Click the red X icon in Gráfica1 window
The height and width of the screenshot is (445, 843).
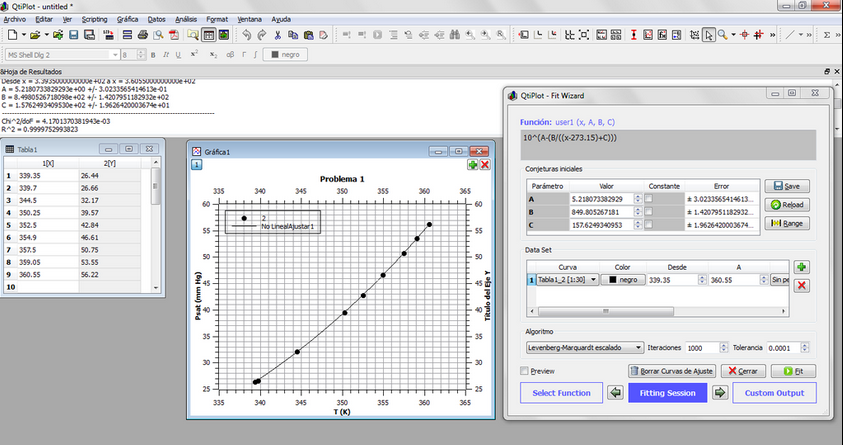485,164
